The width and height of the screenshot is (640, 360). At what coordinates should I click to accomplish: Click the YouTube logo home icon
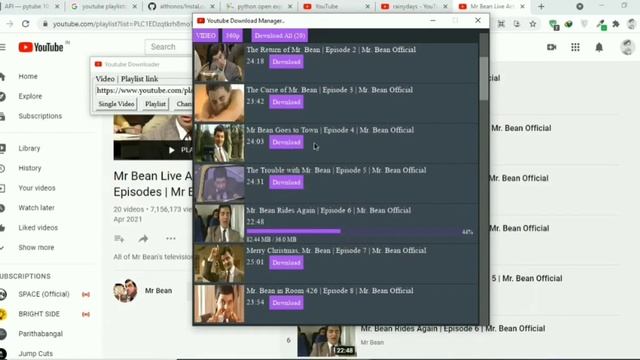coord(41,47)
